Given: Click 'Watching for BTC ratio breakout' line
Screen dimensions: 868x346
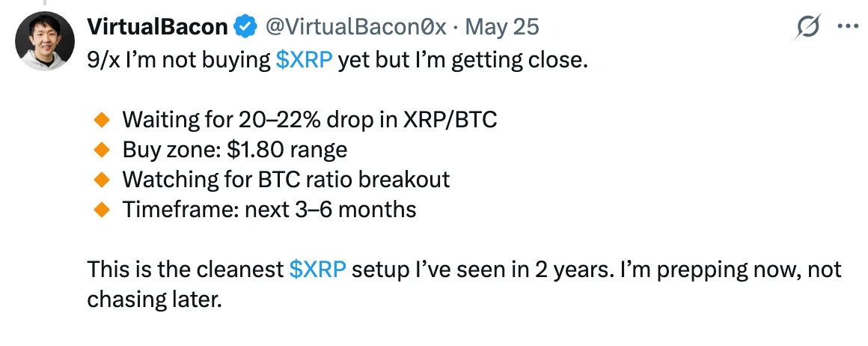Looking at the screenshot, I should 286,180.
